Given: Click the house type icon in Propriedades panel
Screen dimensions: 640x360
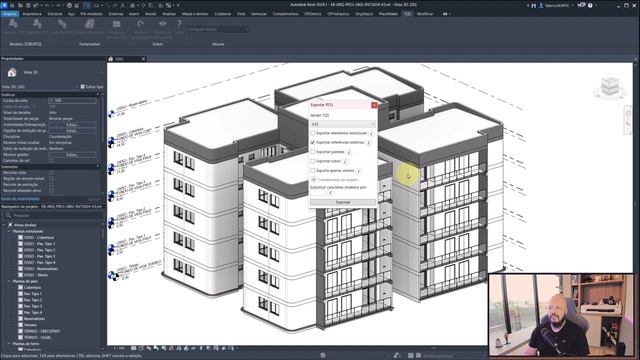Looking at the screenshot, I should (12, 73).
